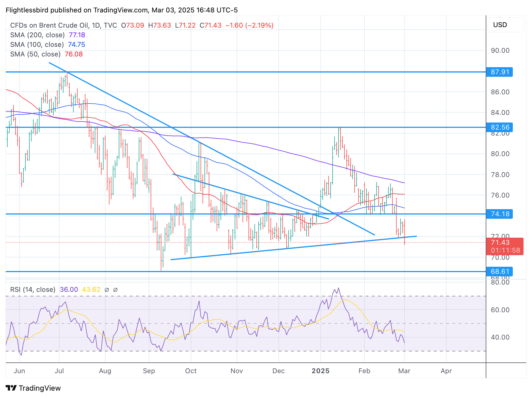The image size is (532, 398).
Task: Click 80.00 on the main price scale
Action: coord(500,154)
